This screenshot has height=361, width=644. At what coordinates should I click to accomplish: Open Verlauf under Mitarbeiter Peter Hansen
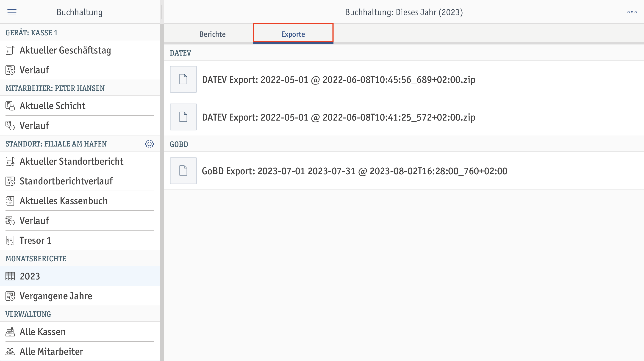80,126
